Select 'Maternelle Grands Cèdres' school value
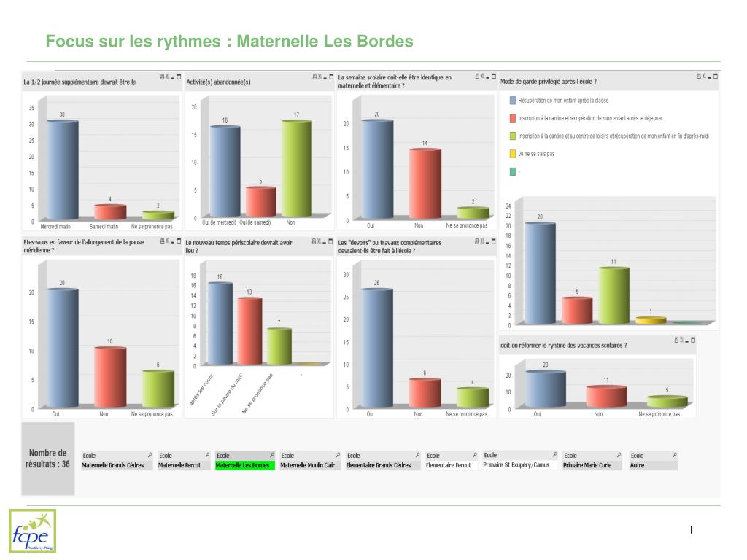The width and height of the screenshot is (747, 560). click(117, 465)
